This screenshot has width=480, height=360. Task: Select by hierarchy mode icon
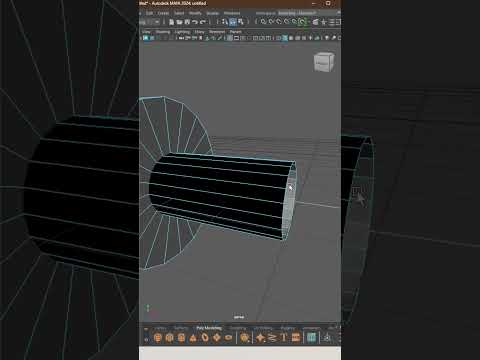click(x=225, y=22)
